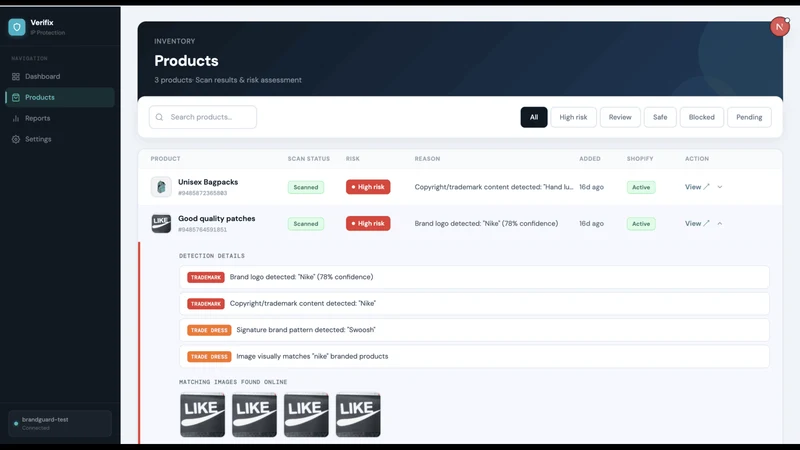Click the first matching LIKE image thumbnail

pyautogui.click(x=203, y=415)
